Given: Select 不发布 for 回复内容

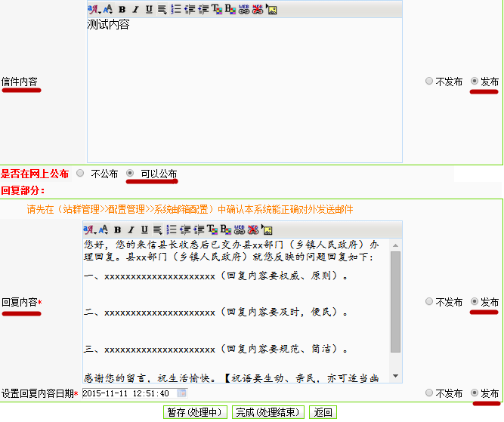Looking at the screenshot, I should tap(429, 302).
